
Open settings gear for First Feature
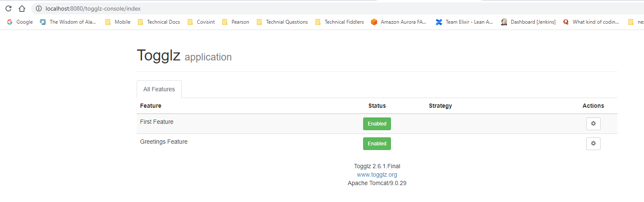(593, 124)
